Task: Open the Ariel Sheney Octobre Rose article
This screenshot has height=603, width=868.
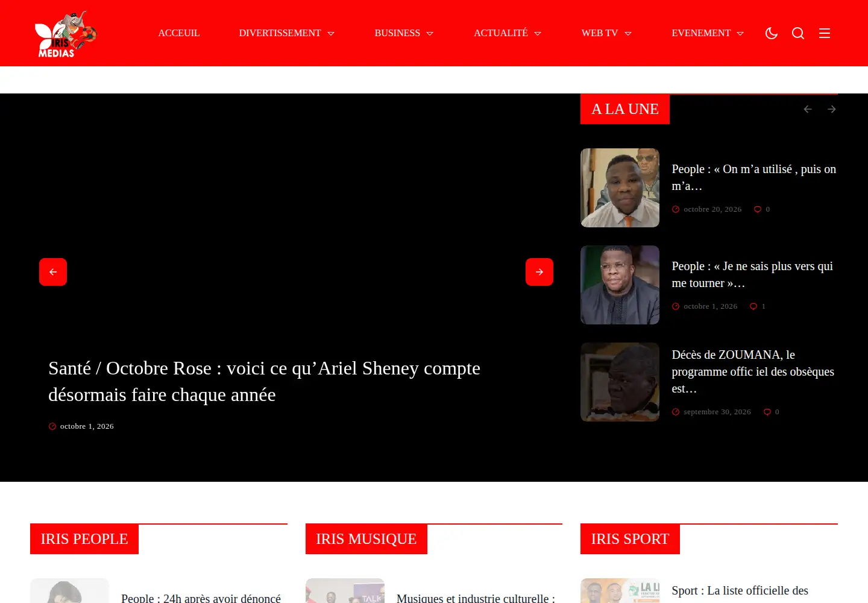Action: point(264,381)
